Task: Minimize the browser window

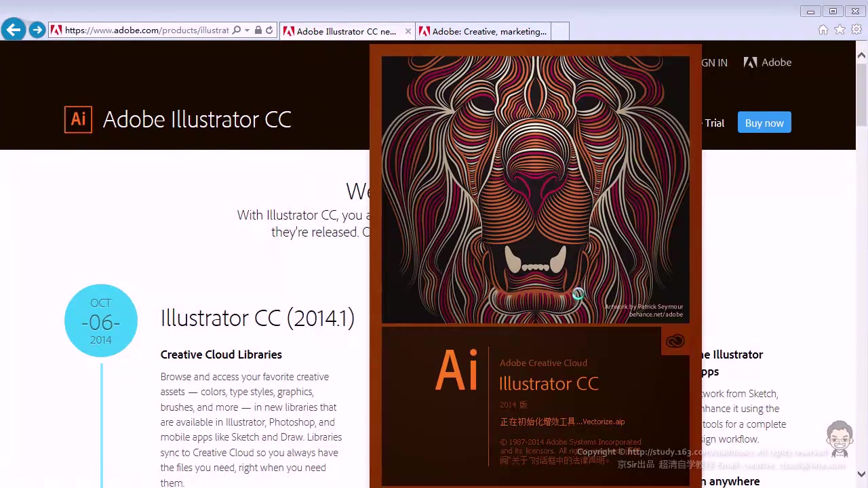Action: coord(810,12)
